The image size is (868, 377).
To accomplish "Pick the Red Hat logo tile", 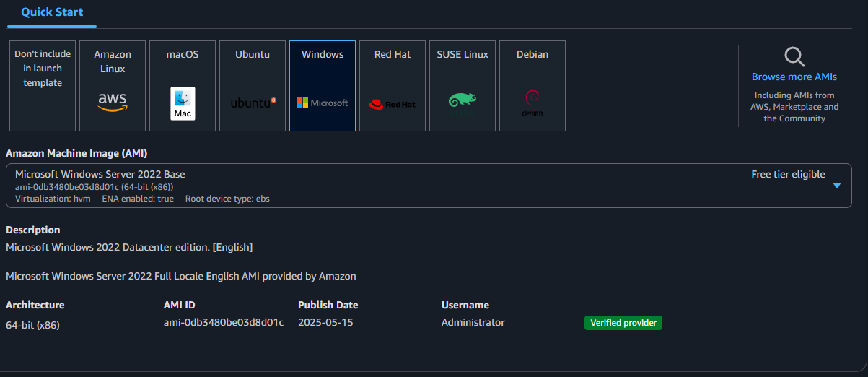I will tap(392, 104).
